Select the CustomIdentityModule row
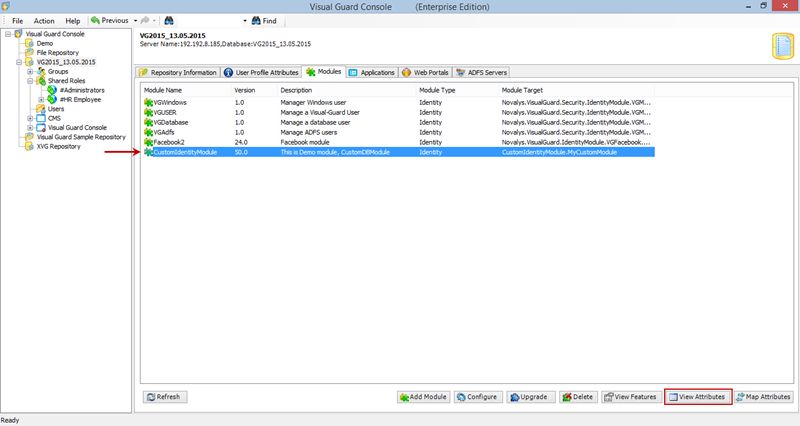Image resolution: width=800 pixels, height=426 pixels. point(398,152)
